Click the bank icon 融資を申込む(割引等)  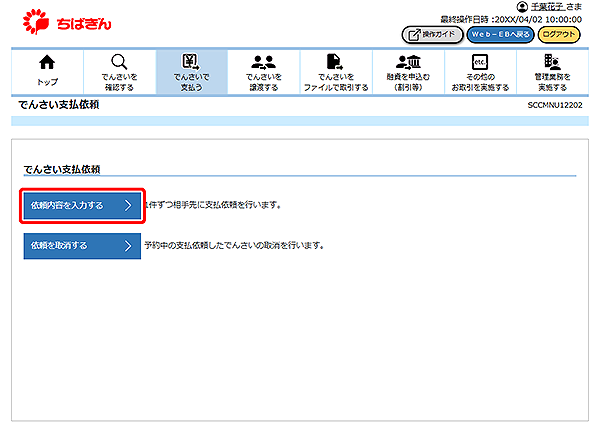407,62
